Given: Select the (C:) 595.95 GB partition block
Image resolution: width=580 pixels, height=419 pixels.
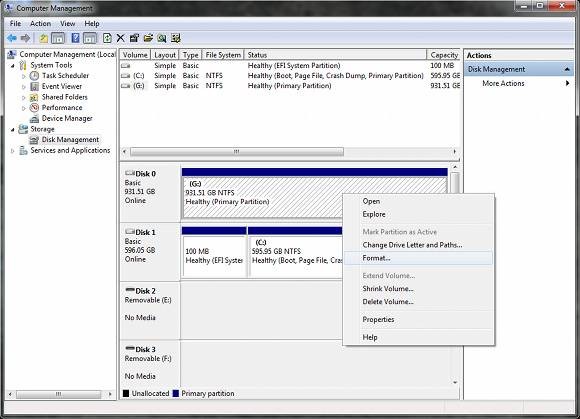Looking at the screenshot, I should (x=295, y=252).
